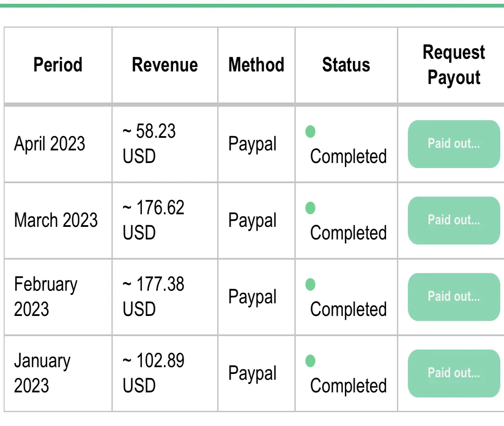This screenshot has width=504, height=426.
Task: Click the green status dot for February 2023
Action: point(310,284)
